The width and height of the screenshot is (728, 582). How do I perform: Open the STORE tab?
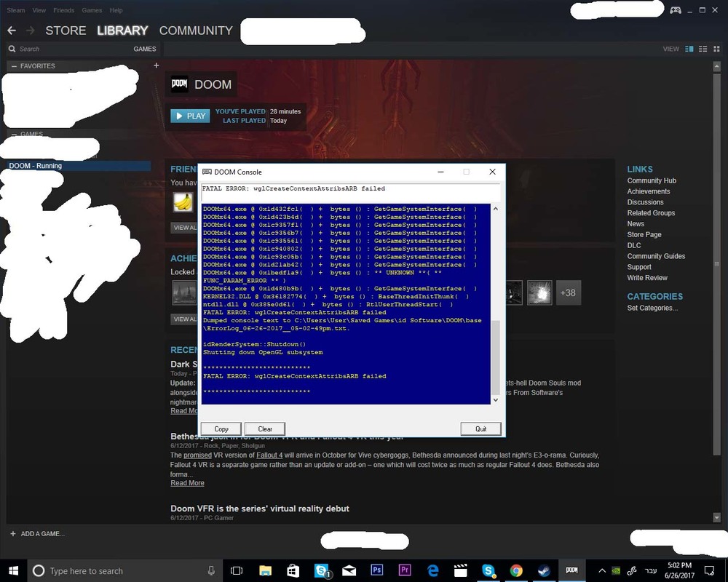pos(66,31)
